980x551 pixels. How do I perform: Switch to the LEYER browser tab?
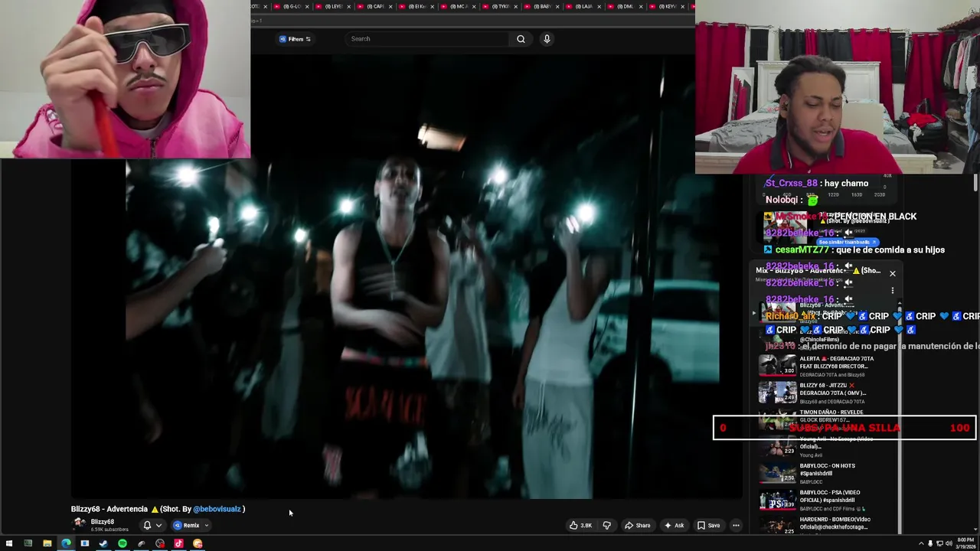point(334,7)
